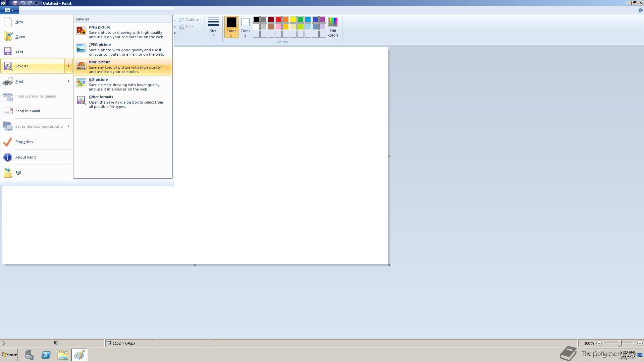Choose Send in e-mail menu entry
This screenshot has height=362, width=644.
click(x=37, y=111)
